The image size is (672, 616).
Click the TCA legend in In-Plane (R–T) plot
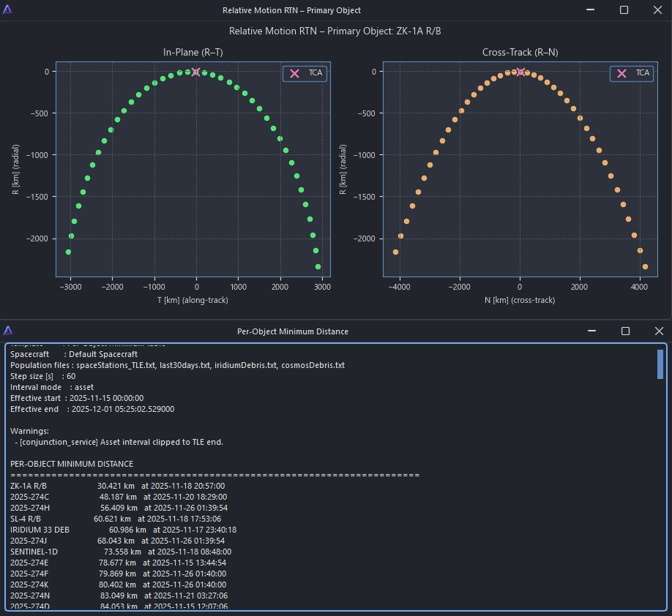point(305,73)
